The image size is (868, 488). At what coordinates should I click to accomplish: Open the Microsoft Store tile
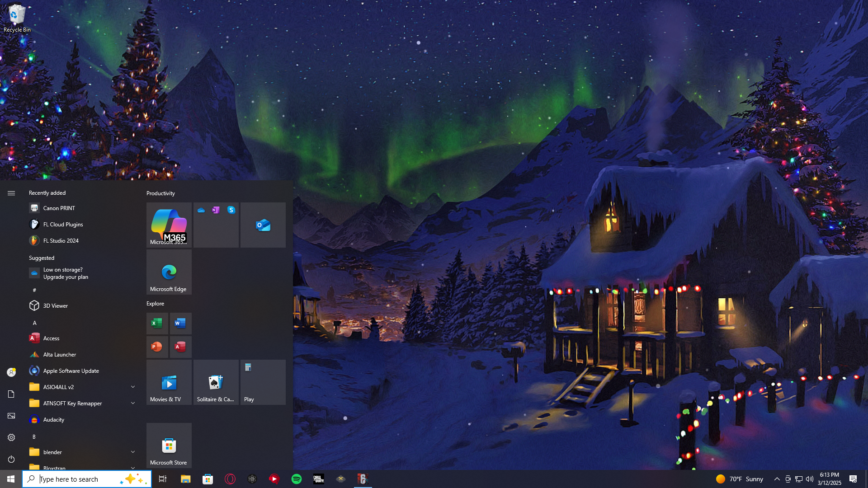pyautogui.click(x=169, y=446)
